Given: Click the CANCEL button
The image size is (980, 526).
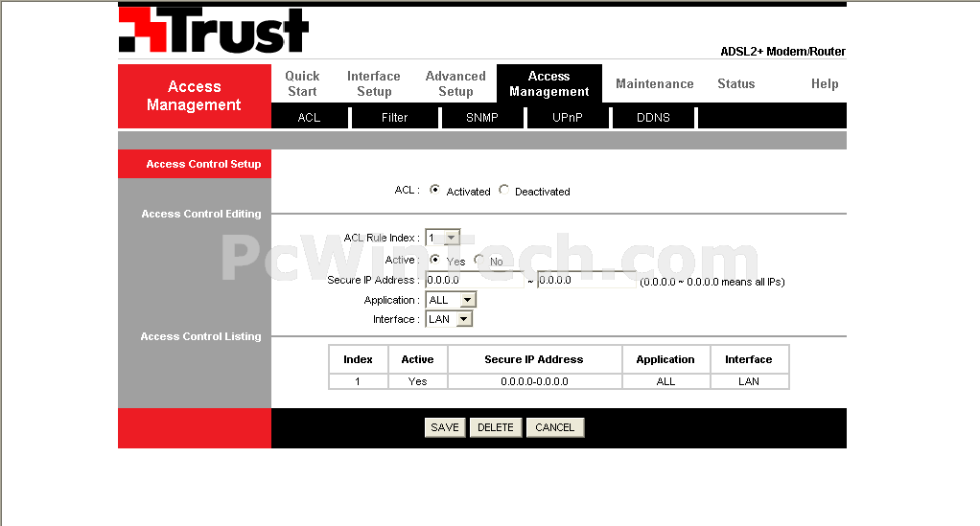Looking at the screenshot, I should click(555, 427).
